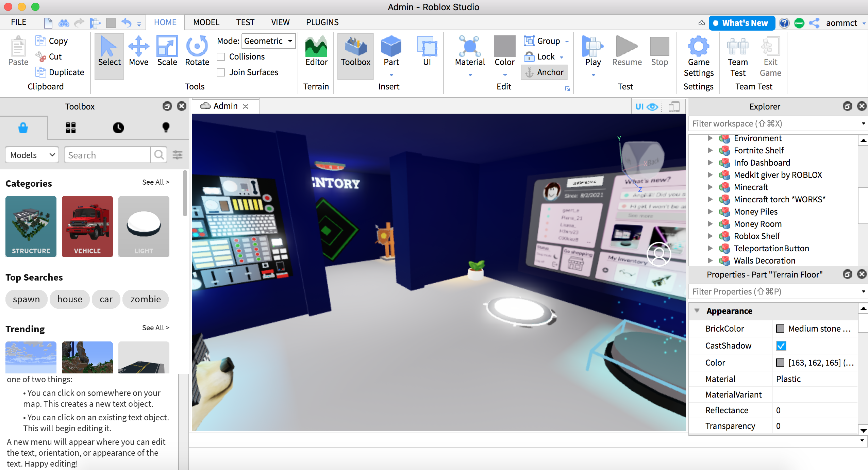The height and width of the screenshot is (470, 868).
Task: Click the Anchor button
Action: [x=544, y=72]
